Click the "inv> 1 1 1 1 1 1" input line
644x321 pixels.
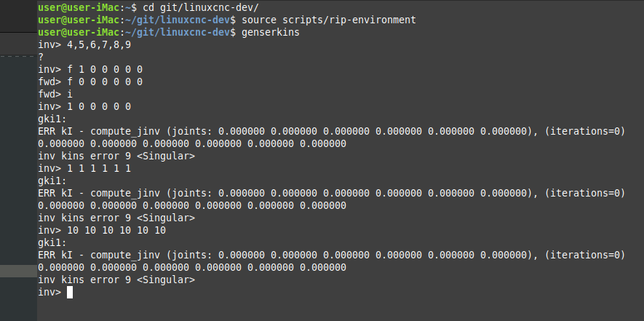(84, 169)
